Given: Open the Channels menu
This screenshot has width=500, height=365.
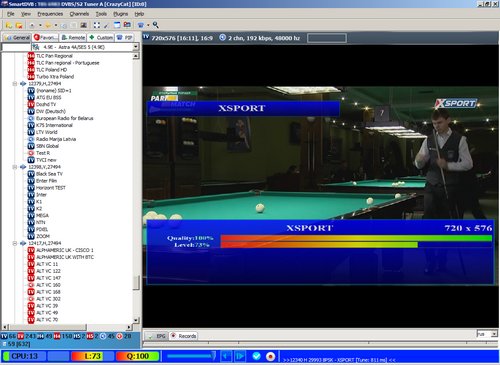Looking at the screenshot, I should pyautogui.click(x=79, y=14).
